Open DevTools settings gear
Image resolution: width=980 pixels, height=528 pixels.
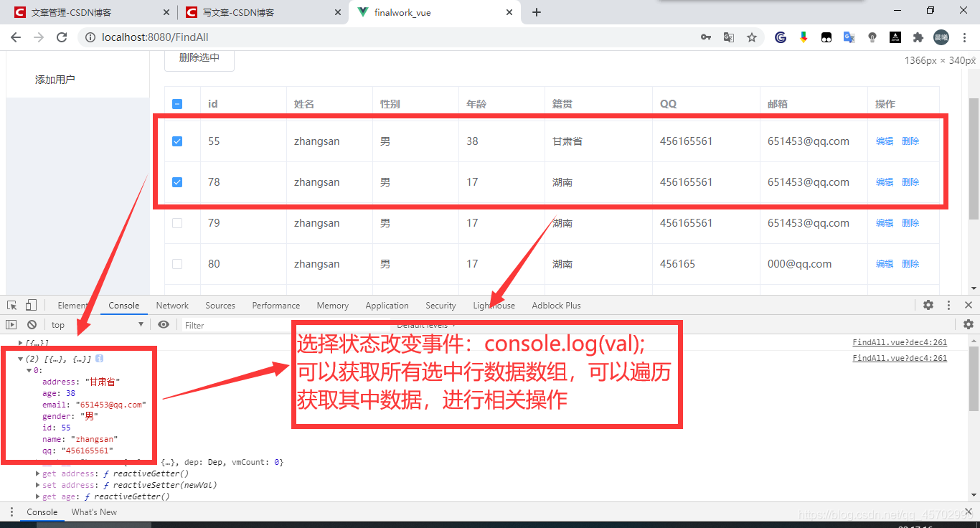click(x=928, y=305)
